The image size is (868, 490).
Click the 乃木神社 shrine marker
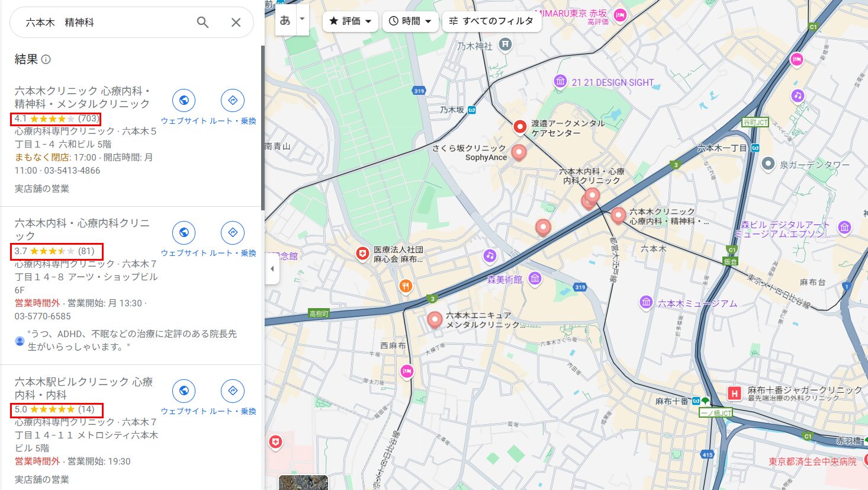click(x=505, y=44)
